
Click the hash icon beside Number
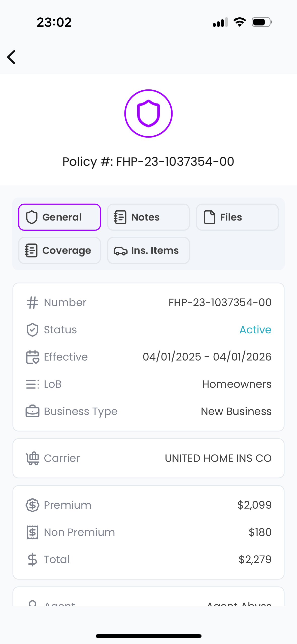pyautogui.click(x=32, y=303)
